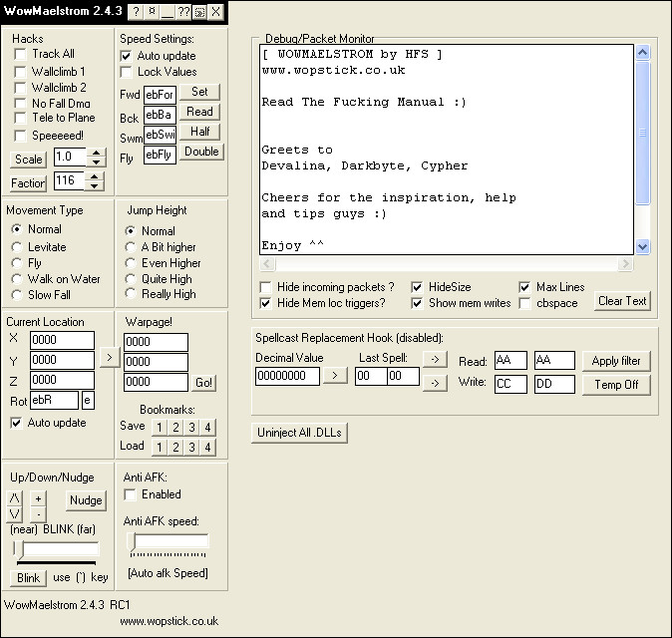Increase Faction value with up stepper
Viewport: 672px width, 638px height.
(95, 176)
